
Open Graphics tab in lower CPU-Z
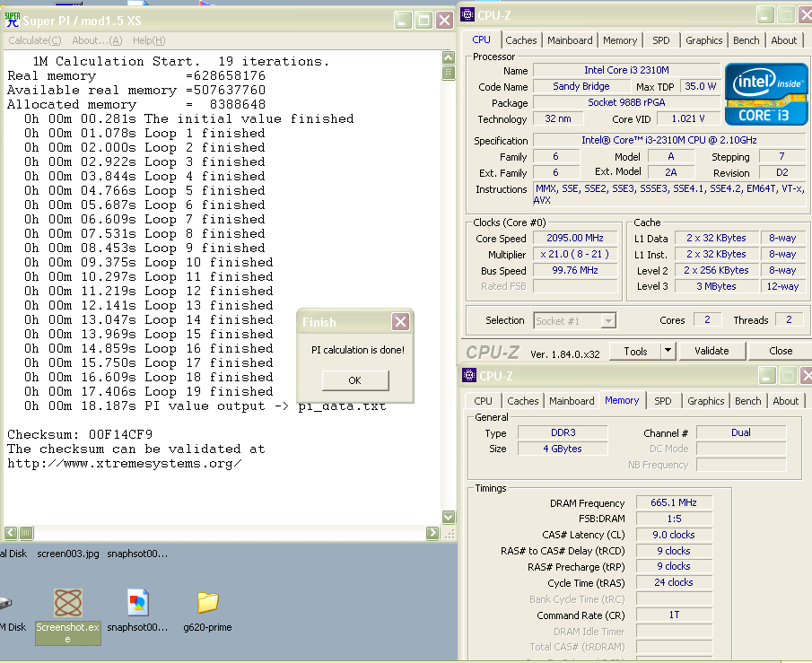point(706,401)
